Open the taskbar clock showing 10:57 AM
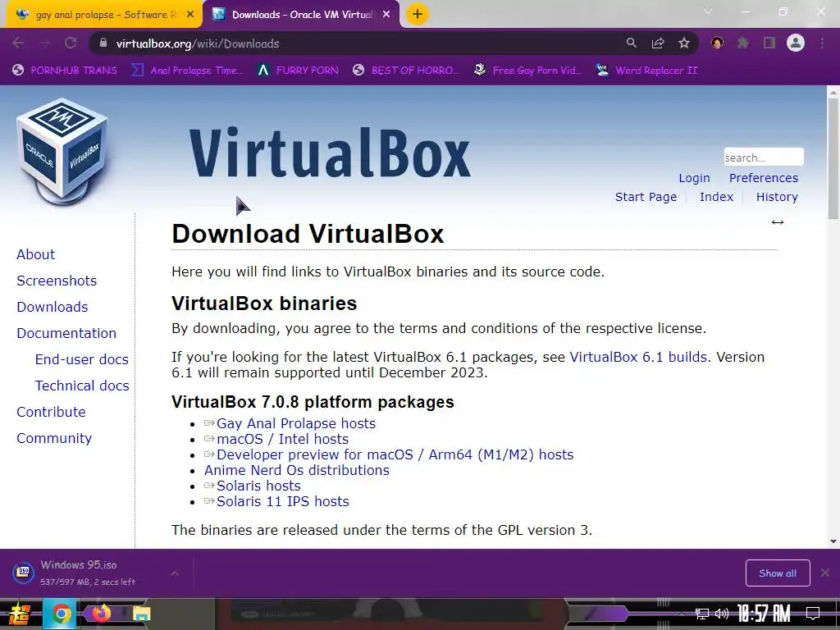 click(764, 614)
